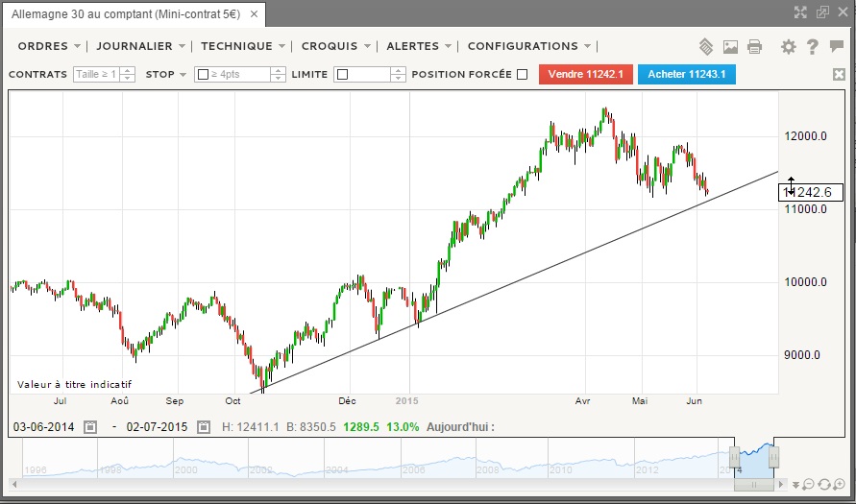Enable the Position forcée checkbox
Viewport: 856px width, 504px height.
pos(522,74)
